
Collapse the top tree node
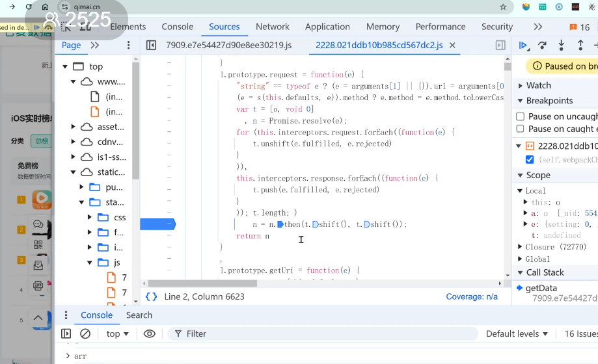pos(65,67)
